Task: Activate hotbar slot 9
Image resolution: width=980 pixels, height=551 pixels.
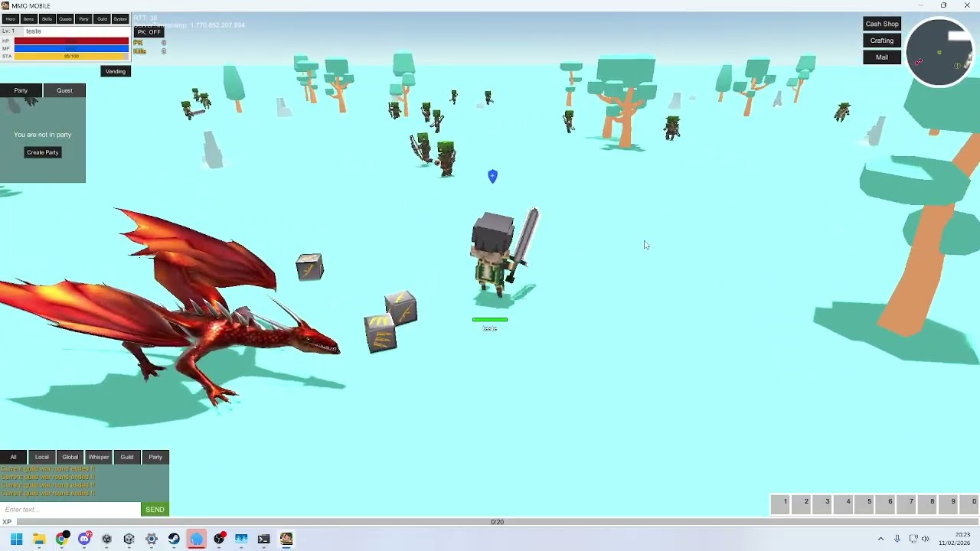Action: (x=949, y=504)
